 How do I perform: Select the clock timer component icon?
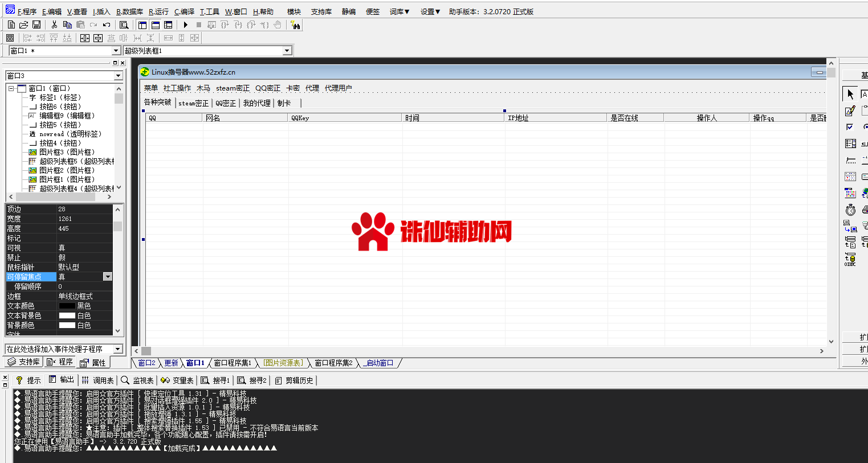[850, 210]
